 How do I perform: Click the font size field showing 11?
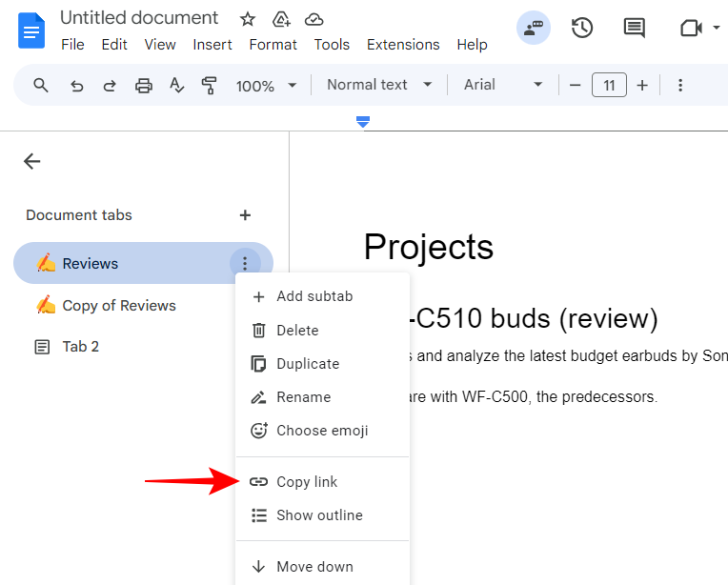(x=609, y=86)
